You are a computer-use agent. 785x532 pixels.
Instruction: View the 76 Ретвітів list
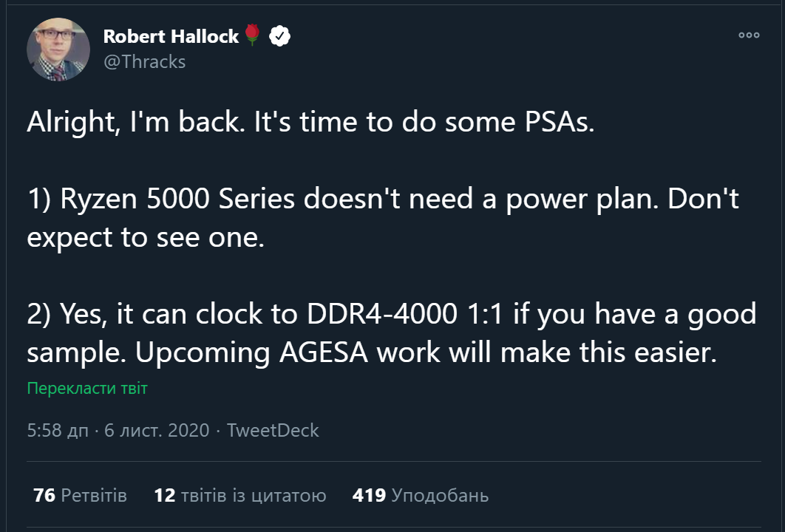tap(80, 495)
